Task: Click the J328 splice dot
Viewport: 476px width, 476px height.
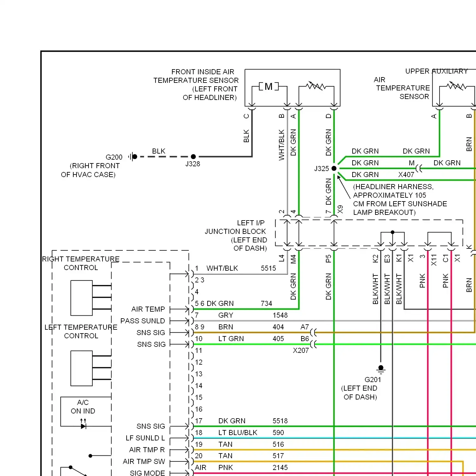Action: click(x=193, y=156)
